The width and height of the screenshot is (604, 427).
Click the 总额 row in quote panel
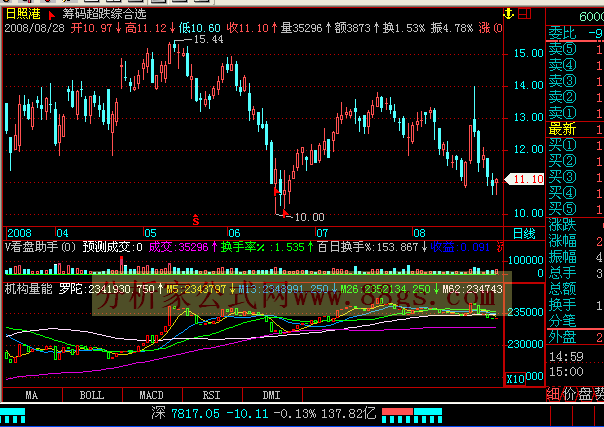tap(576, 289)
